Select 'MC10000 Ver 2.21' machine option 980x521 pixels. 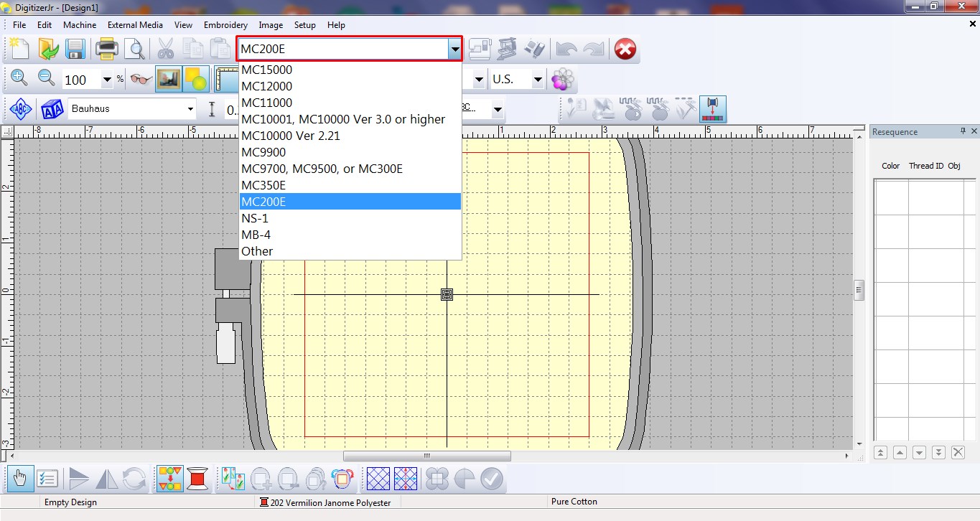coord(350,136)
